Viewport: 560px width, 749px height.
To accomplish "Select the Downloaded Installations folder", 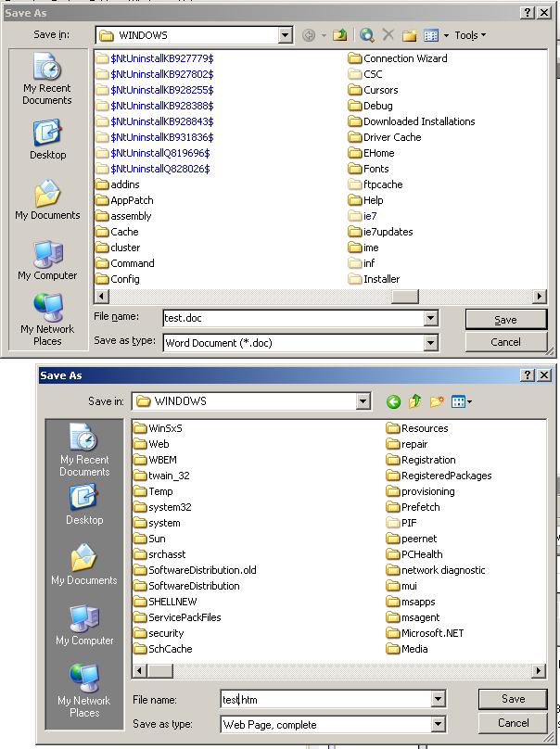I will coord(412,121).
